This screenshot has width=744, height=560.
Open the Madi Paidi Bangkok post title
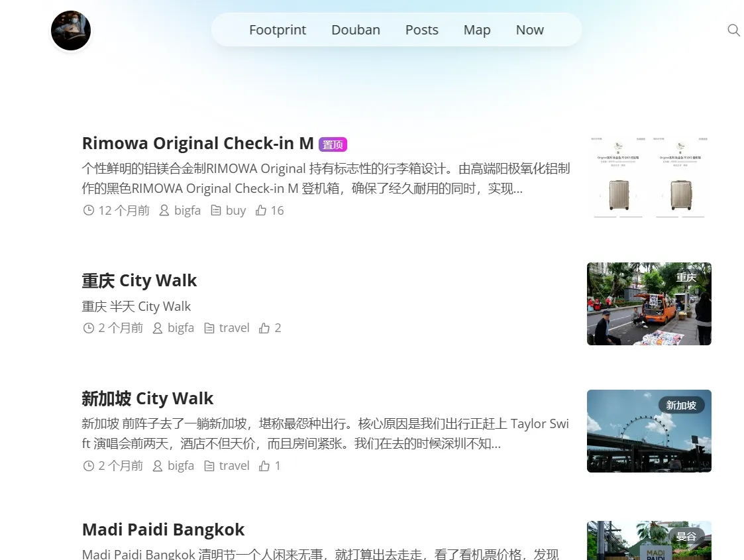163,530
